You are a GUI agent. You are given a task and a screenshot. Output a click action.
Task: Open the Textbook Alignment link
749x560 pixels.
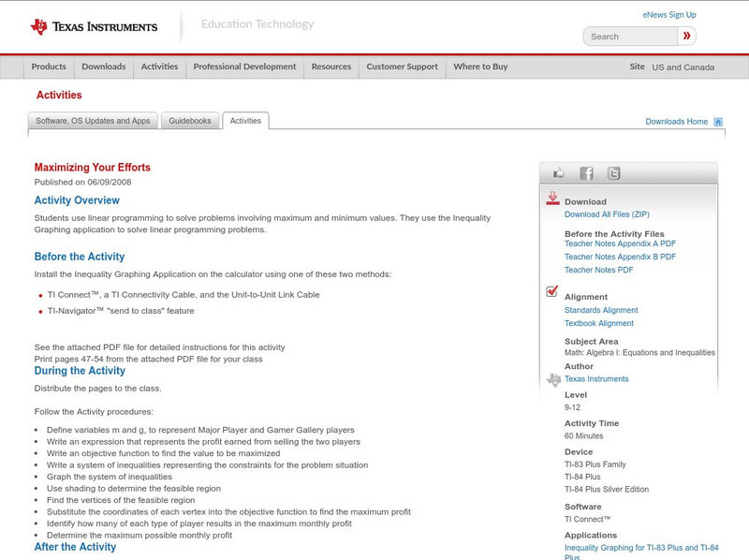click(x=599, y=323)
